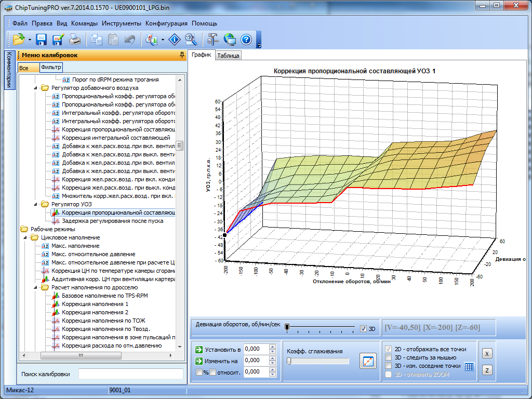Open settings with the hammer and wrench icon

click(x=213, y=39)
